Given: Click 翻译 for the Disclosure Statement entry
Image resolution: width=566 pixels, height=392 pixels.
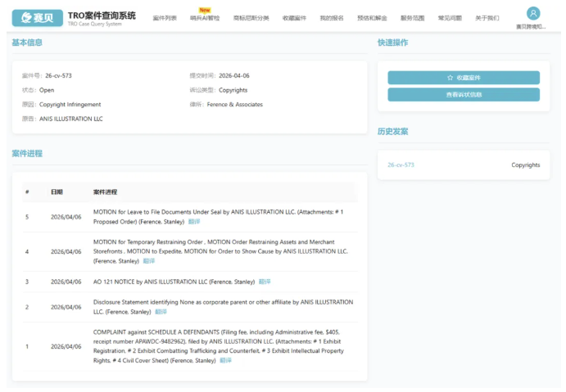Looking at the screenshot, I should (x=161, y=312).
